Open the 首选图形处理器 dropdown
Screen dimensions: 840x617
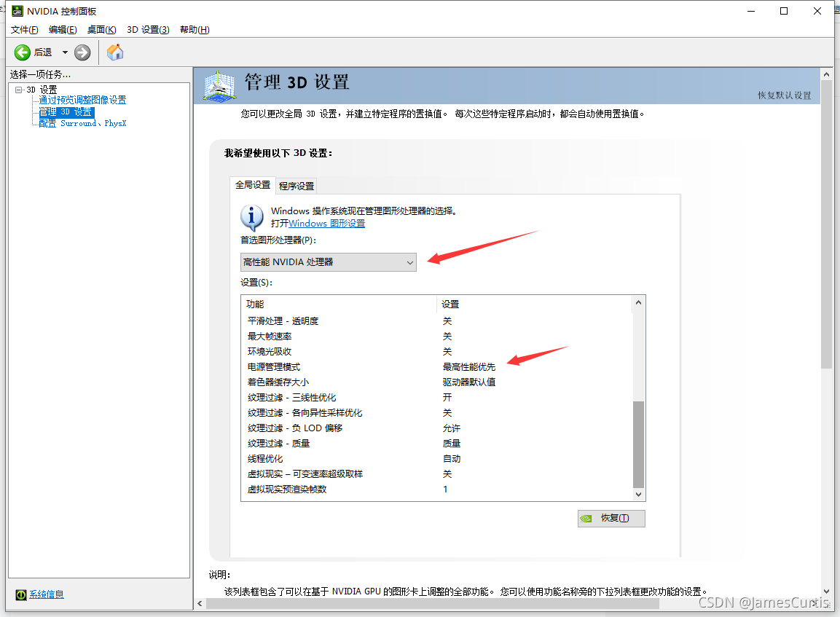click(x=329, y=262)
